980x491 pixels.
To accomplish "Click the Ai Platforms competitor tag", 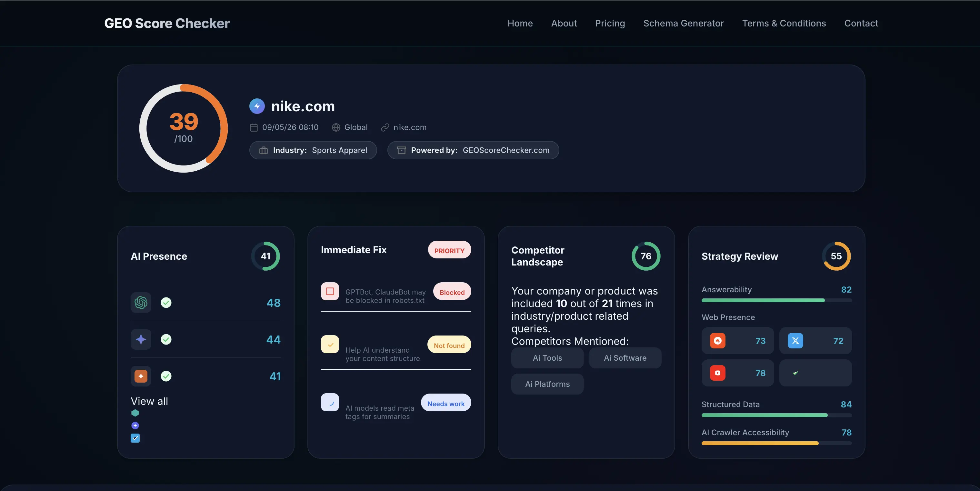I will point(547,384).
